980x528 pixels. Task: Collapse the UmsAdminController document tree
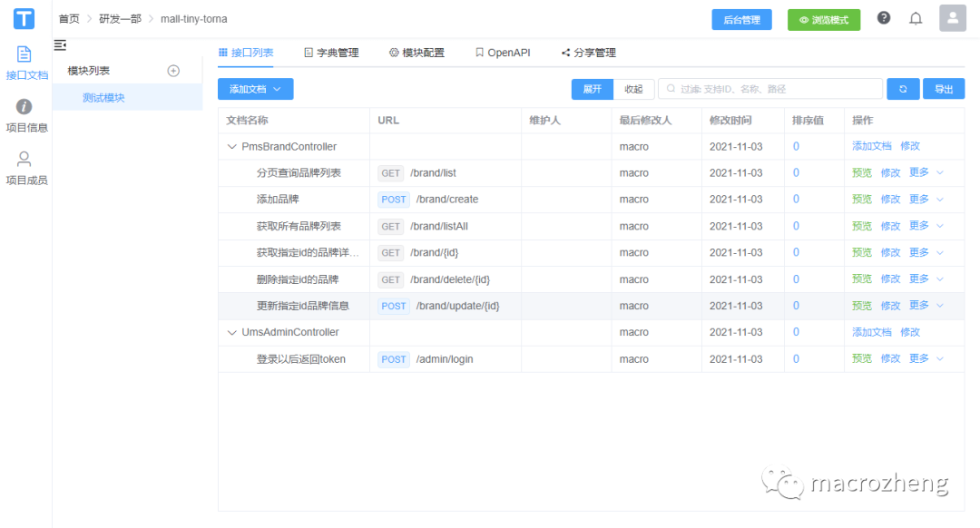232,332
